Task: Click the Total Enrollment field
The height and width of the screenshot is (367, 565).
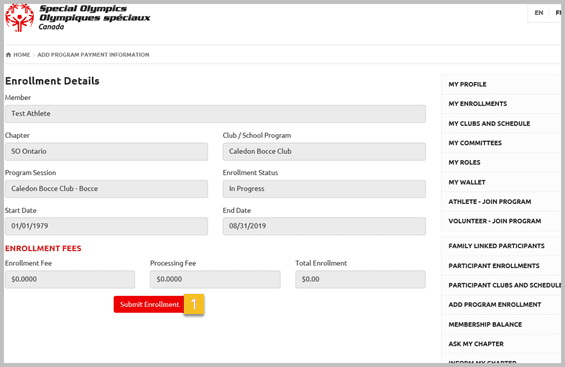Action: (x=360, y=279)
